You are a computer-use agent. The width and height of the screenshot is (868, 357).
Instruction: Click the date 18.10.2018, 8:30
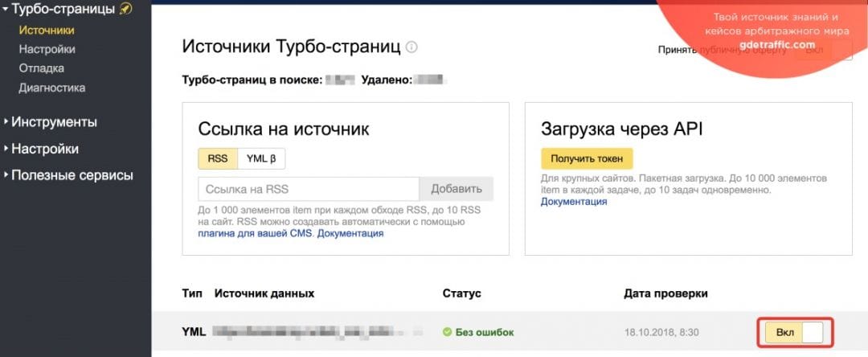[x=661, y=333]
